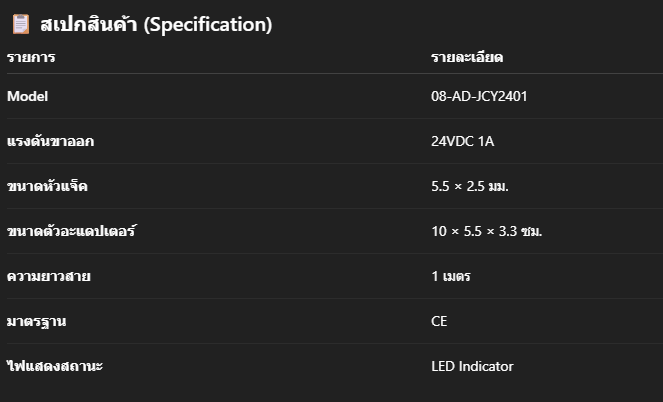Click the word Indicator in last row

pyautogui.click(x=486, y=366)
